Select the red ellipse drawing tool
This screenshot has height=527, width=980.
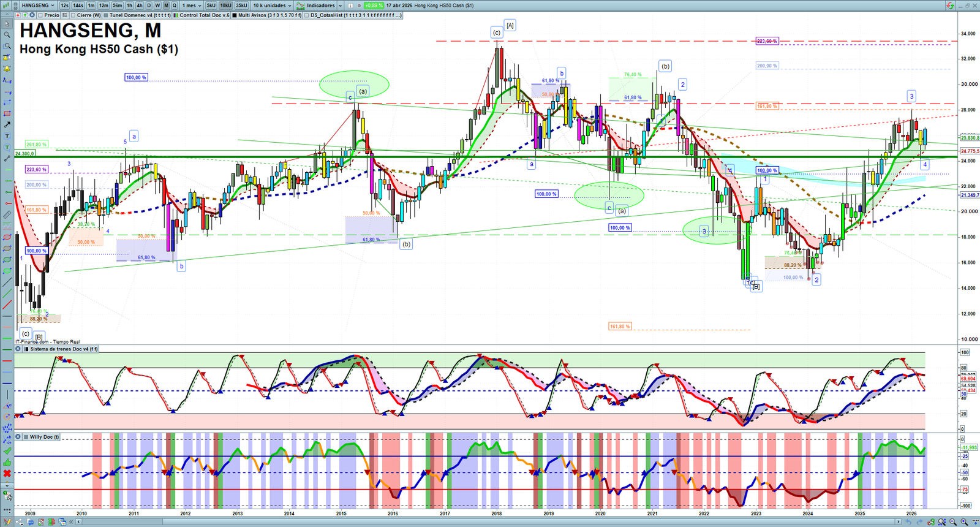coord(7,237)
